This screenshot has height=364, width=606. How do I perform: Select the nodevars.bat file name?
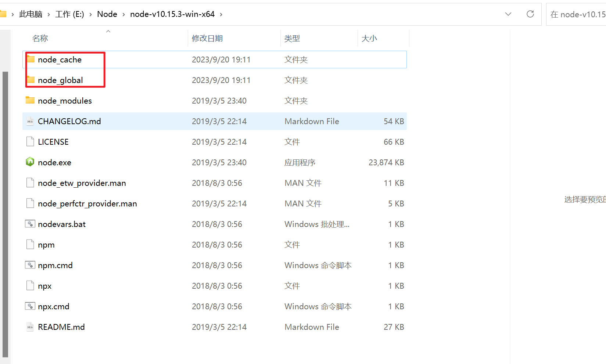pyautogui.click(x=62, y=224)
